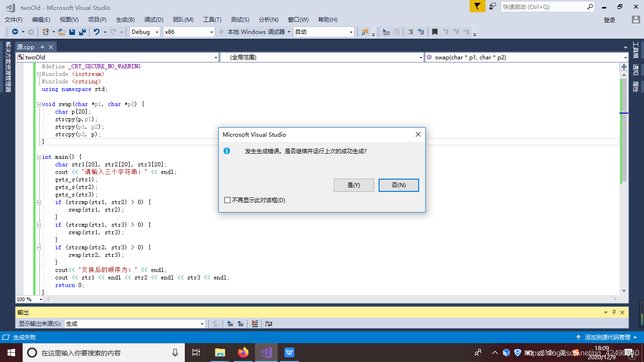The width and height of the screenshot is (644, 362).
Task: Go to next message icon in Output
Action: coord(240,323)
